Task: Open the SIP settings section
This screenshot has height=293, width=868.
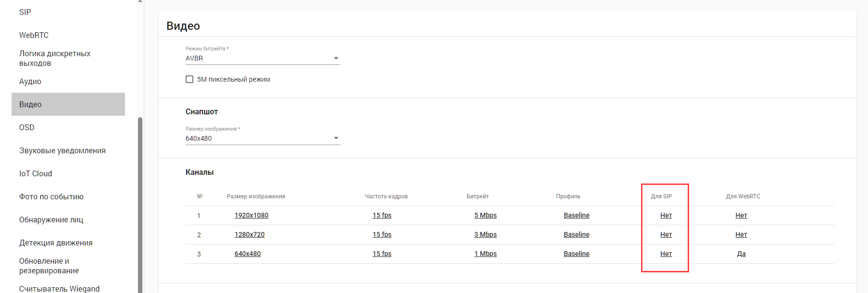Action: [25, 12]
